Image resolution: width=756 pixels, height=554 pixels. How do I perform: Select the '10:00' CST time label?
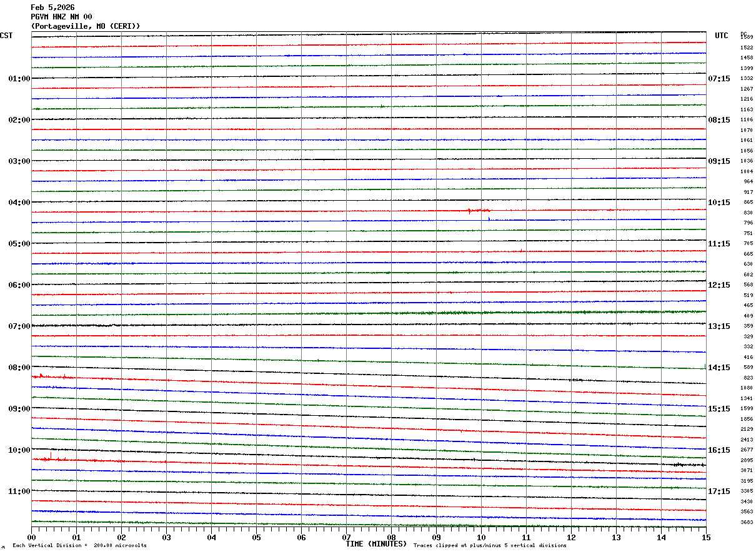click(x=19, y=450)
